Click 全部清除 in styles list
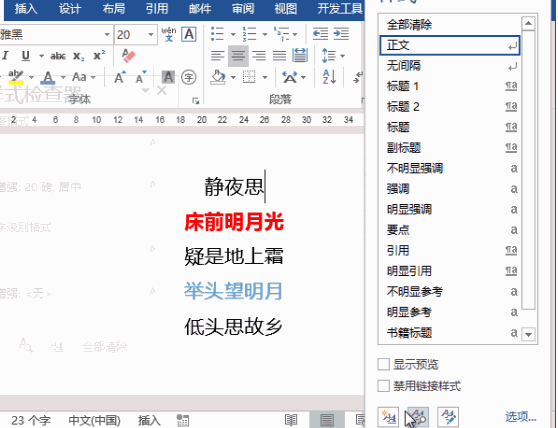Screen dimensions: 558x428 click(450, 25)
